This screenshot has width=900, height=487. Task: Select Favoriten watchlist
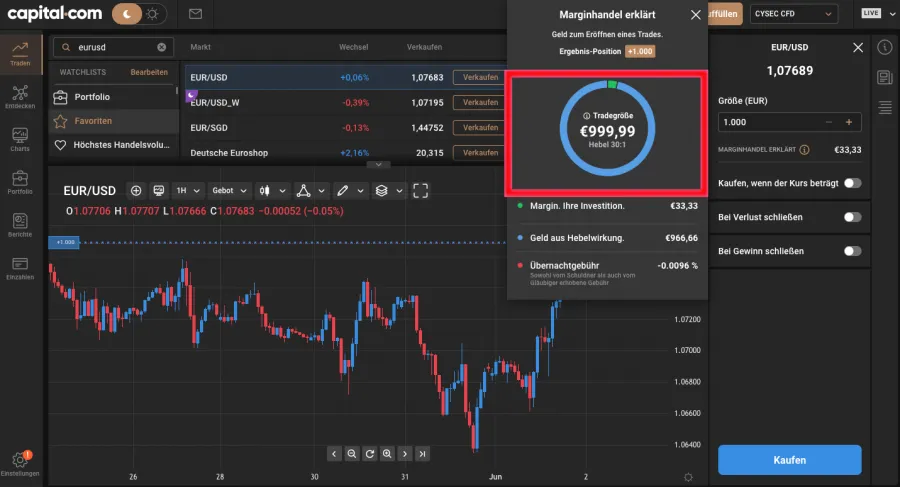(112, 121)
